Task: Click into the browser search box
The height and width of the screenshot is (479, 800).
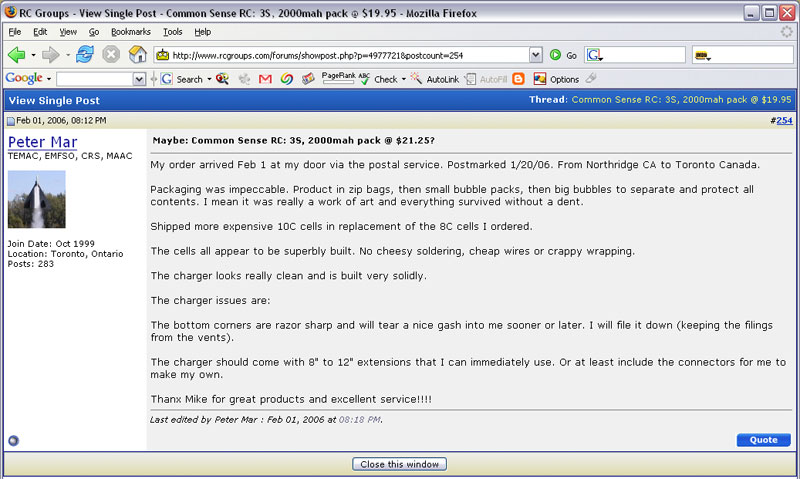Action: click(644, 55)
